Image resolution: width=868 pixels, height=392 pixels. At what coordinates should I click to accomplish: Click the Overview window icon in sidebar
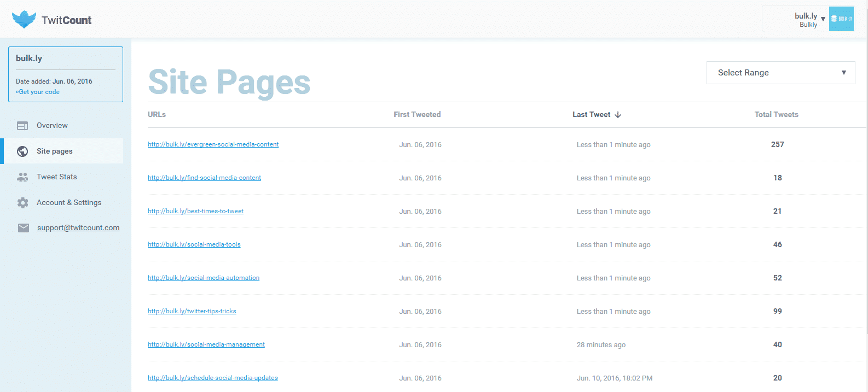[22, 126]
